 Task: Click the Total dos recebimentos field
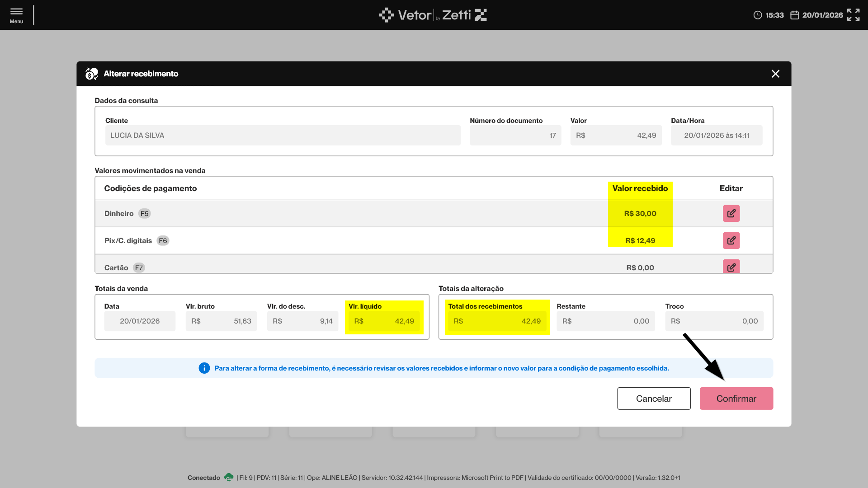tap(497, 321)
